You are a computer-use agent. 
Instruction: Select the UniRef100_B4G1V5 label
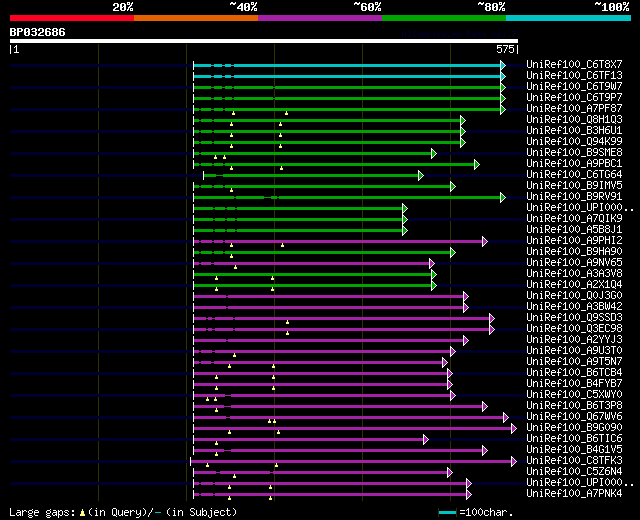pos(574,450)
